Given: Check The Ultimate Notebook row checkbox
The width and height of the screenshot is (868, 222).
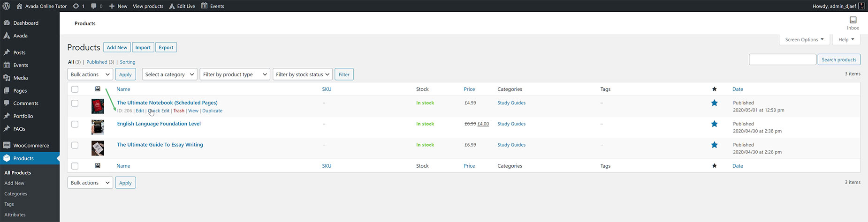Looking at the screenshot, I should click(x=75, y=103).
